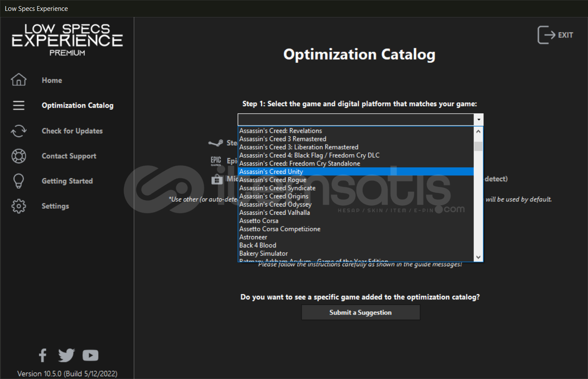Viewport: 588px width, 379px height.
Task: Select Assassin's Creed Odyssey
Action: pos(356,204)
